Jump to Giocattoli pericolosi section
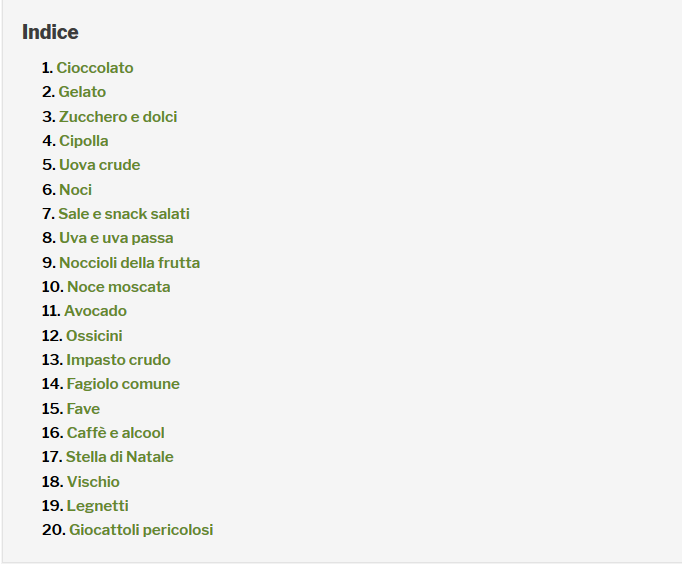682x570 pixels. pos(141,530)
